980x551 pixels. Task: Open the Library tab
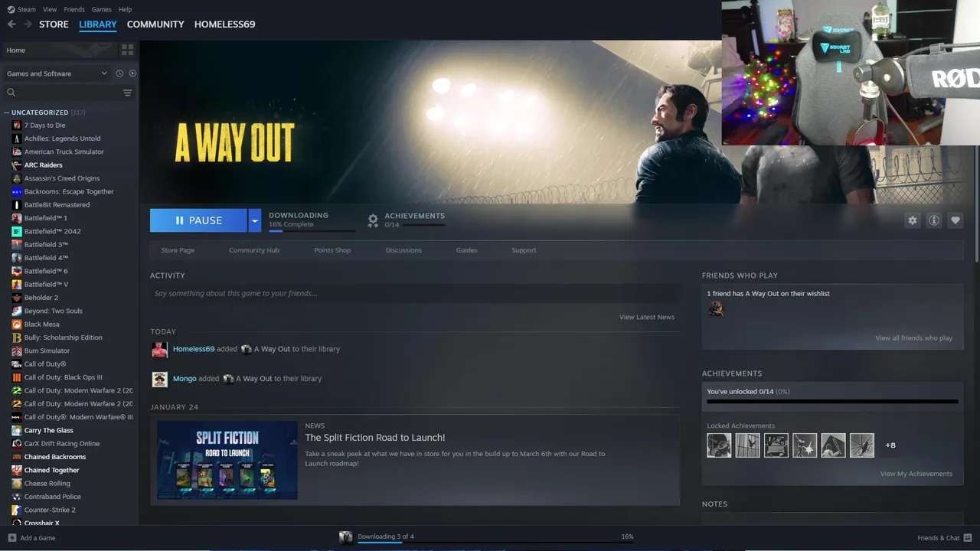98,24
